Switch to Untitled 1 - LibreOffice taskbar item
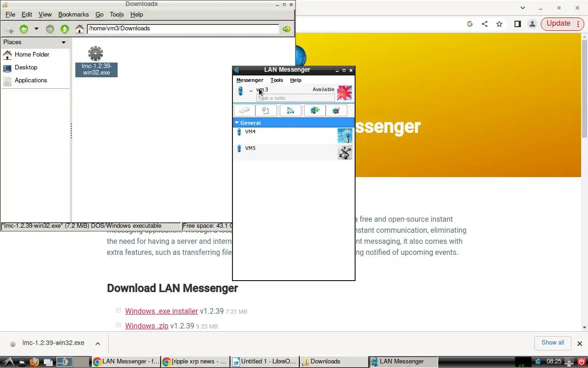This screenshot has height=368, width=588. click(265, 362)
